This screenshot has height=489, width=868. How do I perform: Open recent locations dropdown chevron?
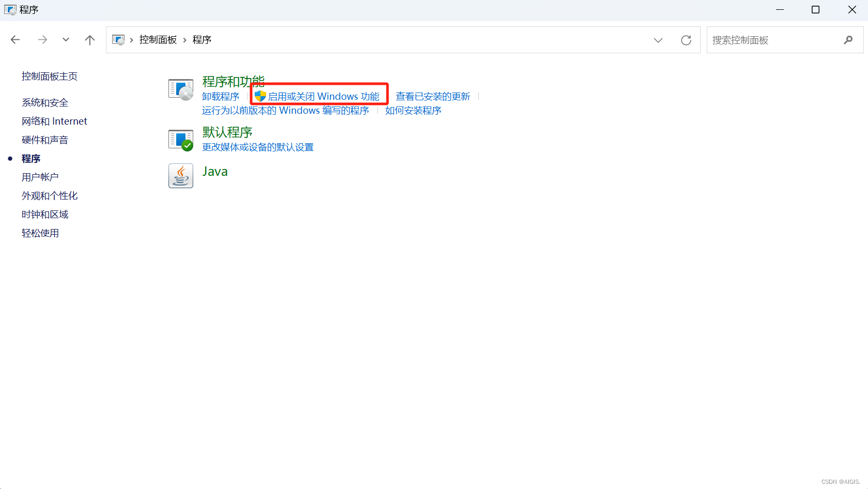point(66,40)
